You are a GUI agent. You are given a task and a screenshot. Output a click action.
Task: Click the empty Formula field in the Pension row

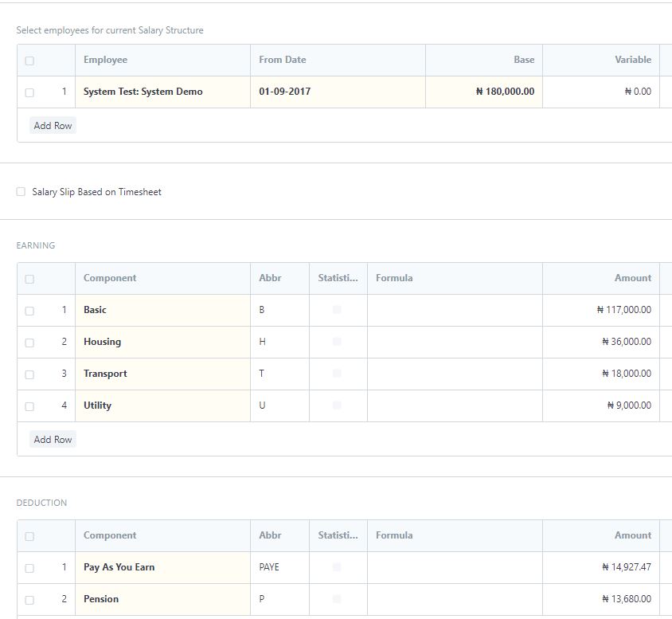(455, 599)
